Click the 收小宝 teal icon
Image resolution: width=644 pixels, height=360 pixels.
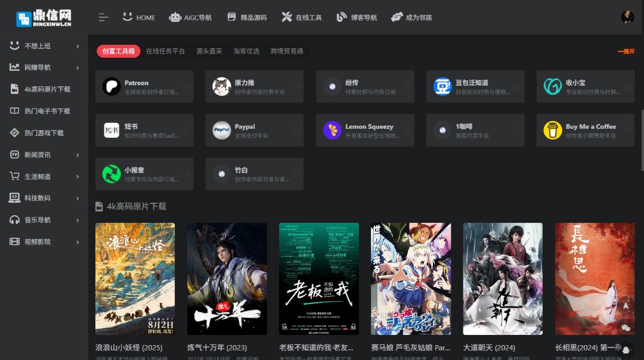553,86
